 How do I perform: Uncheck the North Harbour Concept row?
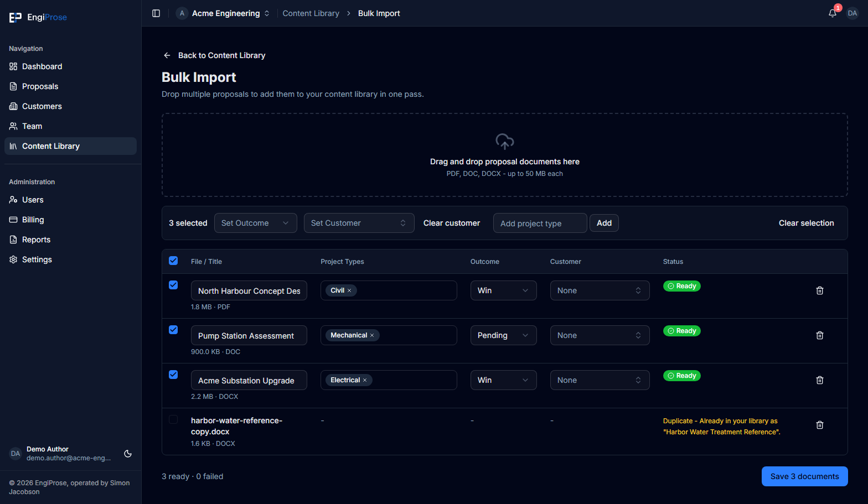pyautogui.click(x=173, y=285)
